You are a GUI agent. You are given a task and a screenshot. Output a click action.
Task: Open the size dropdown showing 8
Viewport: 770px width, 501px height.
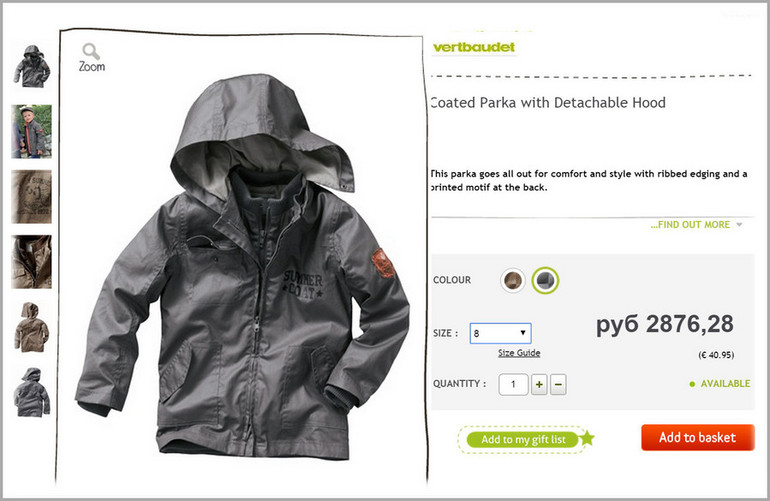pos(500,333)
